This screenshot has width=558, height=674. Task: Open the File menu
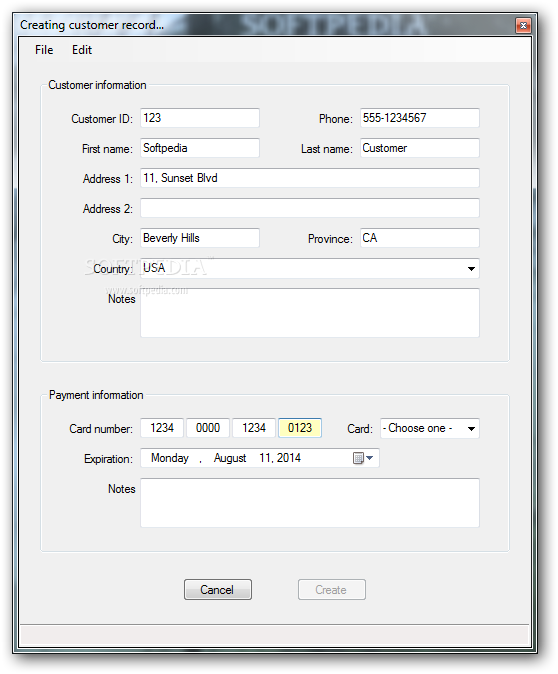44,50
